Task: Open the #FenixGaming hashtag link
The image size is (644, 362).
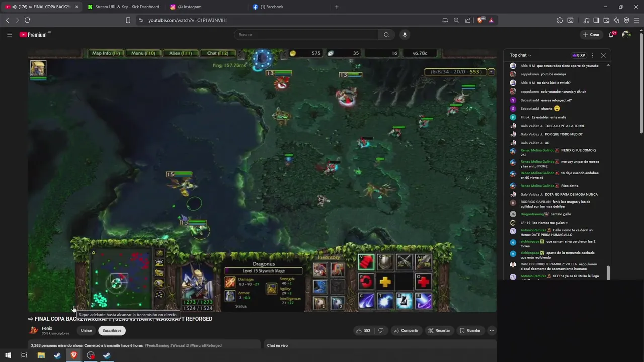Action: tap(156, 345)
